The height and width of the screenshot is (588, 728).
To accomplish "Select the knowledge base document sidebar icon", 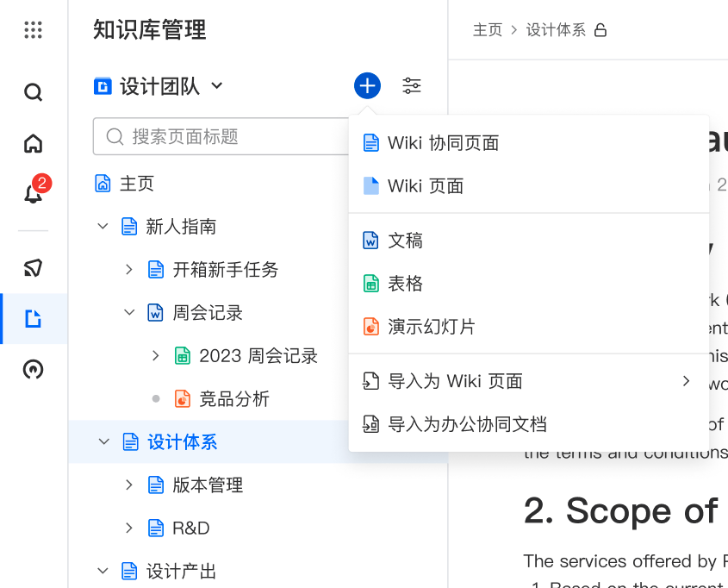I will (33, 319).
